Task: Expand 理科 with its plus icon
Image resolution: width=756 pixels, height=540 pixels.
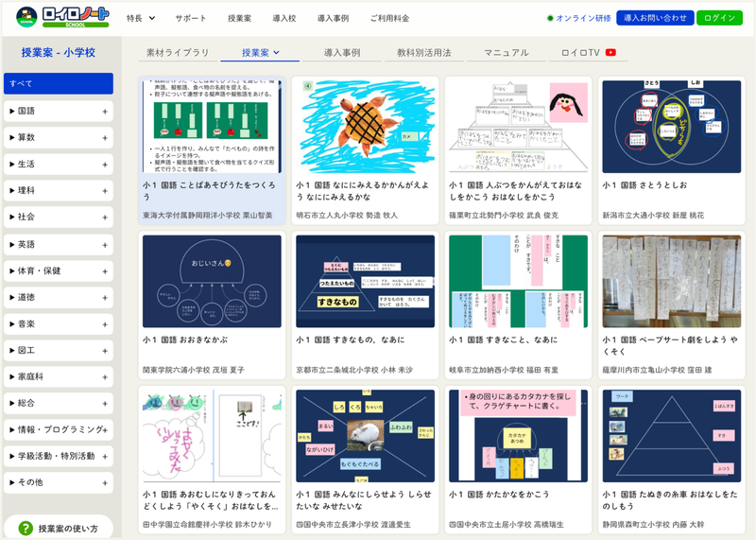Action: pyautogui.click(x=105, y=191)
